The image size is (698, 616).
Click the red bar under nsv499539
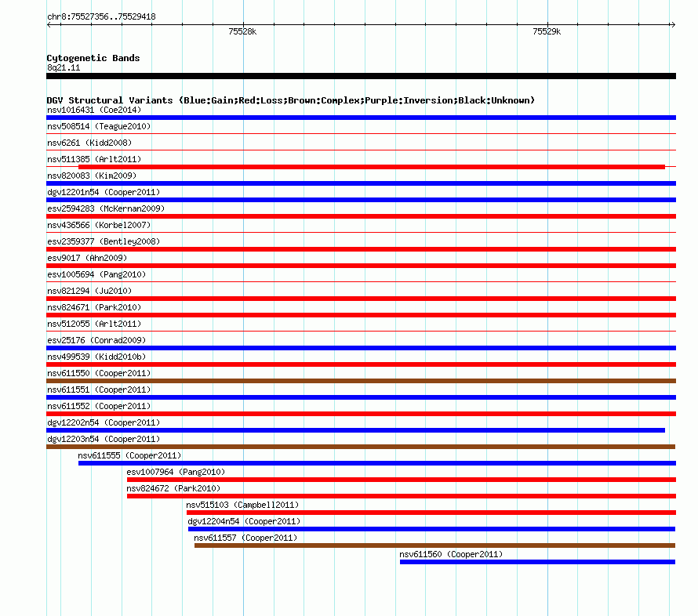click(361, 364)
